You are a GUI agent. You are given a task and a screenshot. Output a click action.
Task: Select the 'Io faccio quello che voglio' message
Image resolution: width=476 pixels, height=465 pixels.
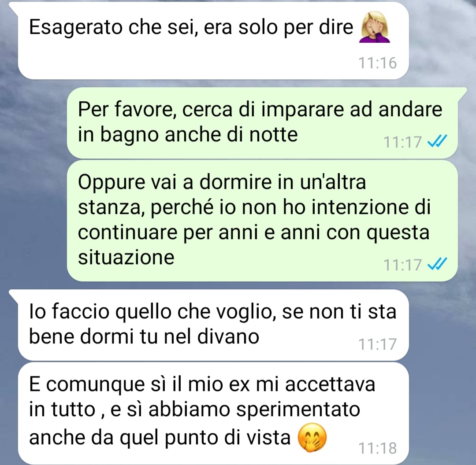point(213,325)
